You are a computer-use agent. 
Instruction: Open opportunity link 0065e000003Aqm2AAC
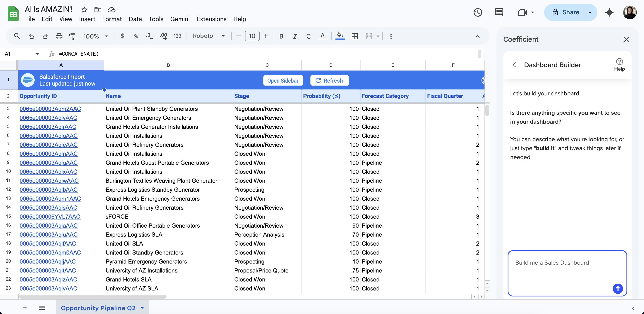(x=50, y=109)
